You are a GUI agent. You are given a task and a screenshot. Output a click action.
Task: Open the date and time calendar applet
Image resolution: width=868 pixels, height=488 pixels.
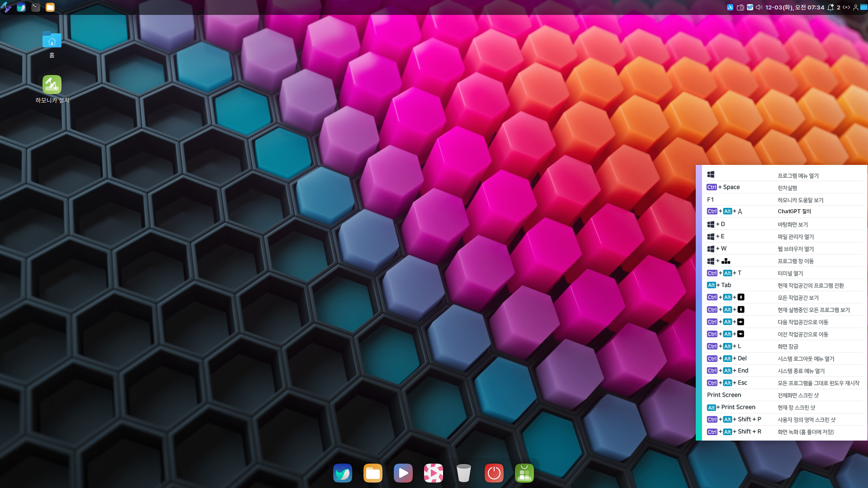pyautogui.click(x=794, y=7)
